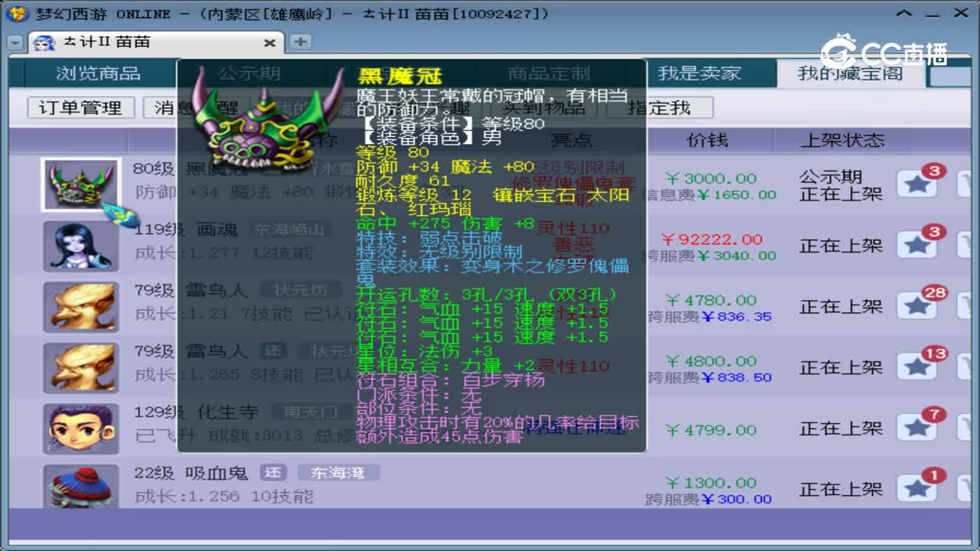Open 订单管理 order management
This screenshot has height=551, width=980.
80,108
